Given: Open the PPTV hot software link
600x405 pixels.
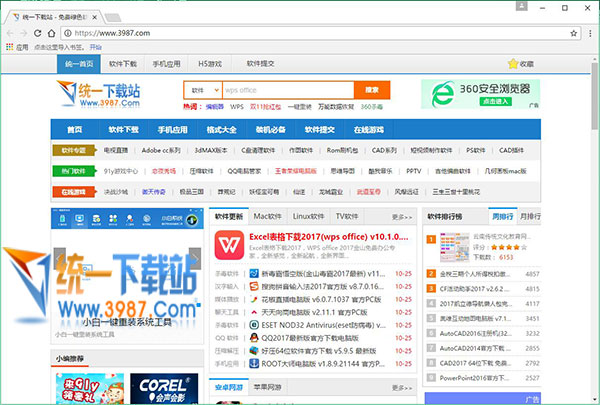Looking at the screenshot, I should point(414,171).
